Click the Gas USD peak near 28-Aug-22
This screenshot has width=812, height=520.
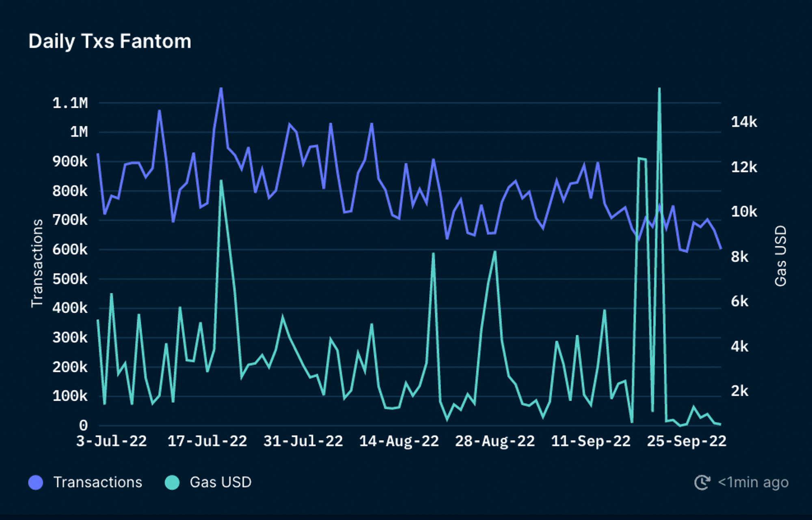click(x=495, y=252)
